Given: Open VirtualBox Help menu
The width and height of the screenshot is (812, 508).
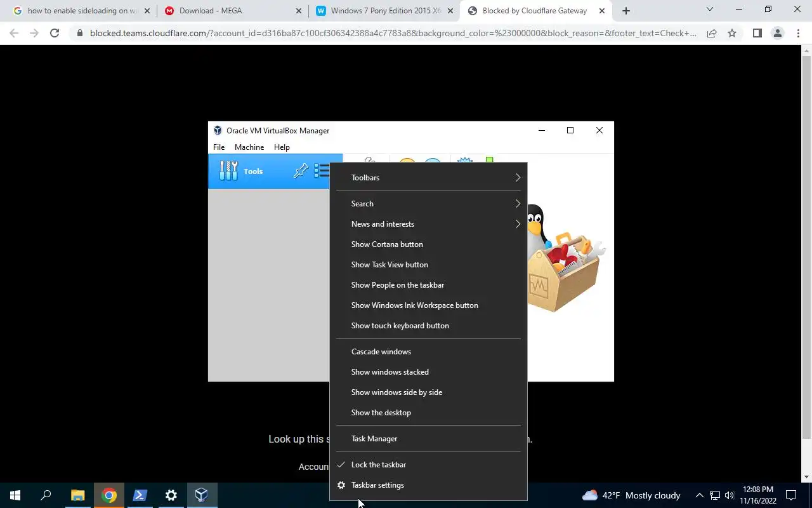Looking at the screenshot, I should click(x=282, y=147).
